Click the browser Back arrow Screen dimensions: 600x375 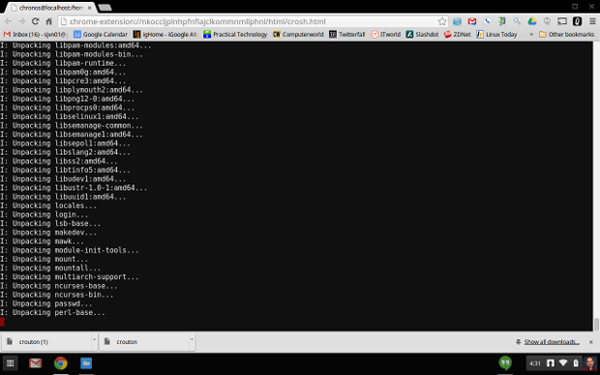8,21
